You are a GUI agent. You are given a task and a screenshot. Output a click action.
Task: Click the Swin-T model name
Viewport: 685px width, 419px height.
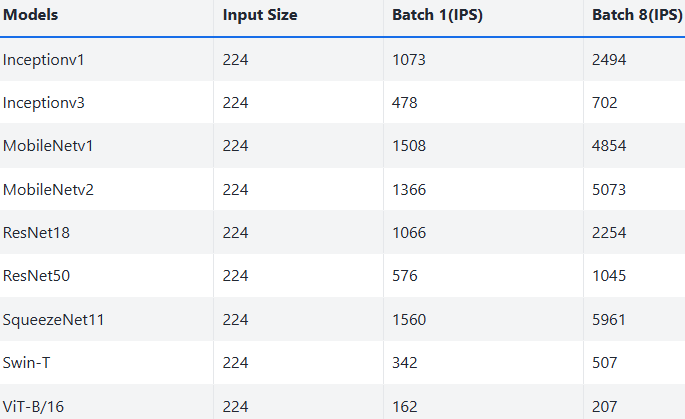[26, 363]
